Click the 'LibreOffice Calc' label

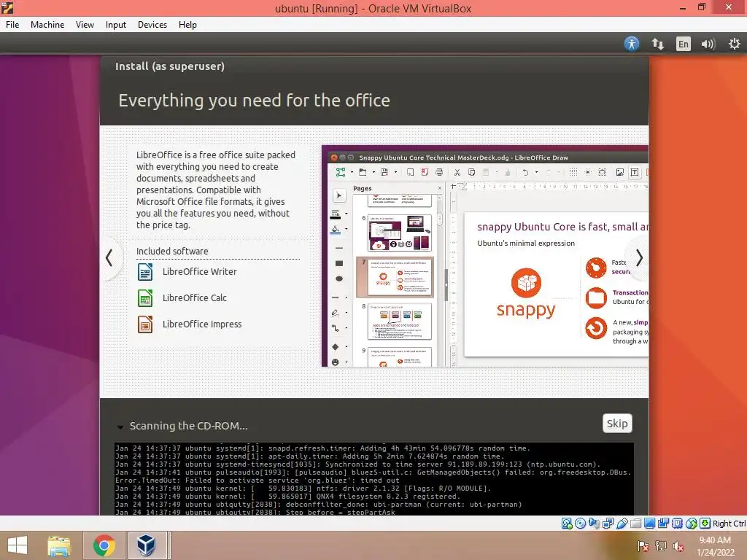click(194, 297)
